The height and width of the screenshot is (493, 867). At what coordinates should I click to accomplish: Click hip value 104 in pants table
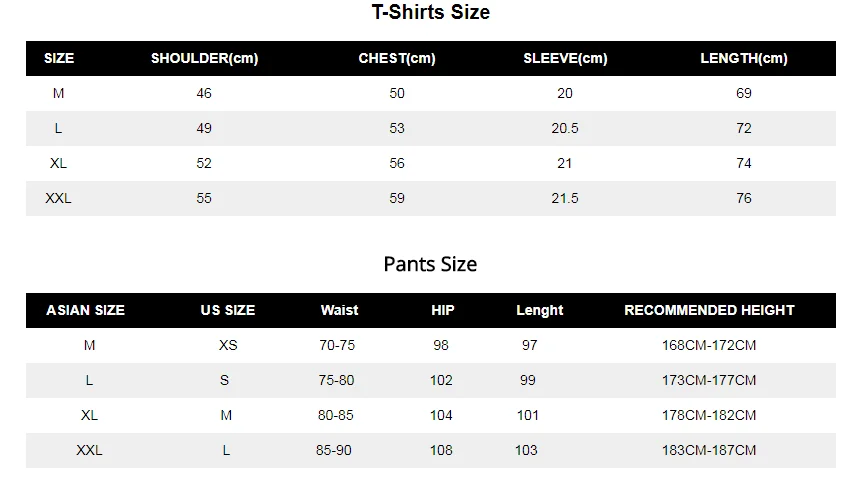pyautogui.click(x=441, y=415)
